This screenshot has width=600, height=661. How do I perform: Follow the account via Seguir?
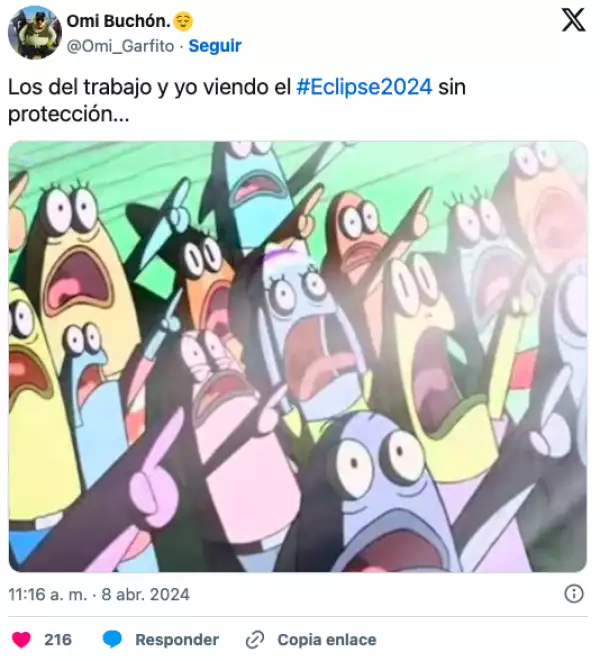tap(215, 46)
